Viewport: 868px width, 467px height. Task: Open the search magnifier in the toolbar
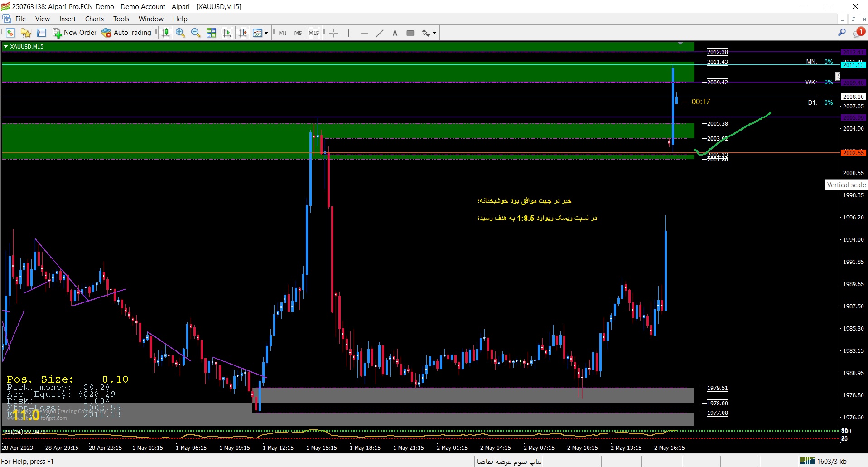click(x=842, y=33)
